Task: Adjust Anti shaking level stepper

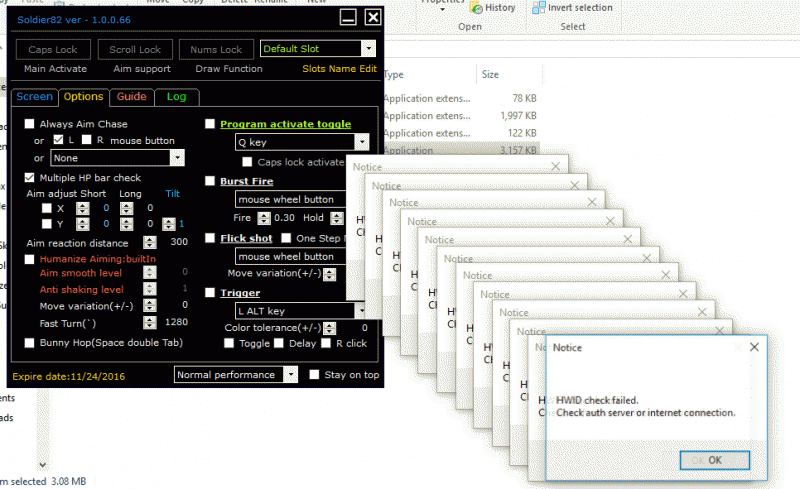Action: pos(149,289)
